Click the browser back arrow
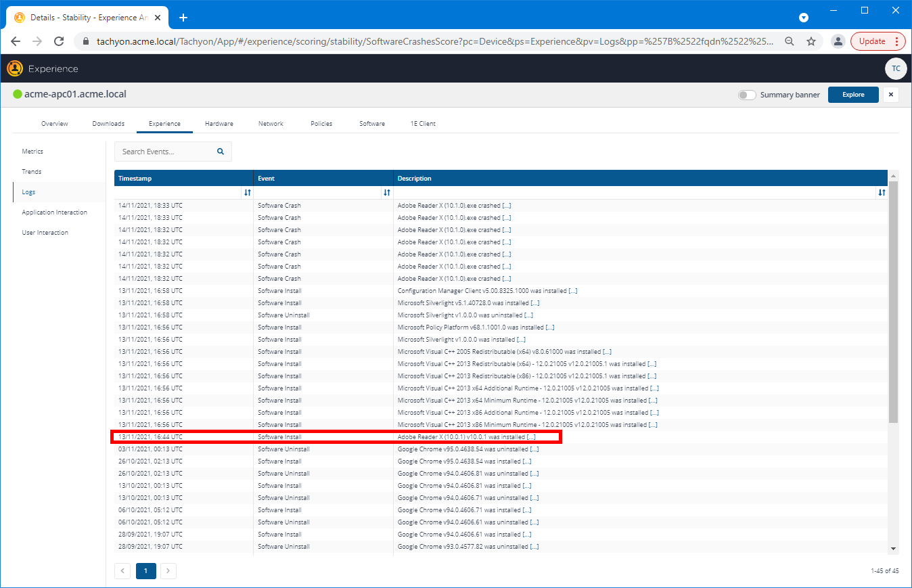Viewport: 912px width, 588px height. click(16, 41)
